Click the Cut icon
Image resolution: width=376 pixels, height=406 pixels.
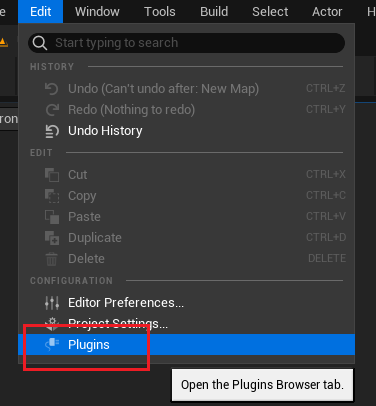pyautogui.click(x=52, y=175)
